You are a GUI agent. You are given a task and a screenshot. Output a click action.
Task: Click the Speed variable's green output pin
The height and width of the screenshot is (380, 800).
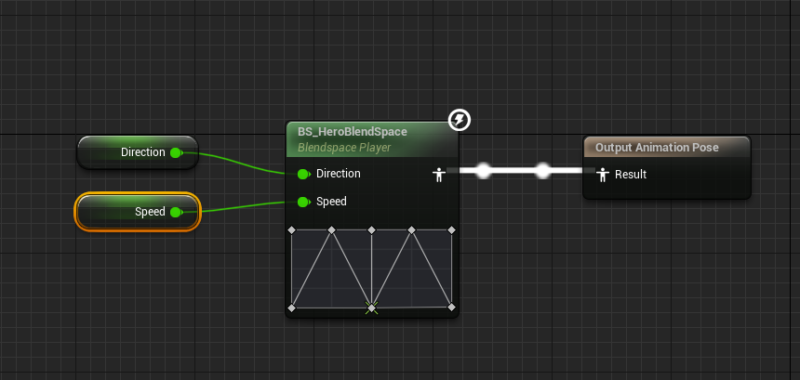point(176,212)
